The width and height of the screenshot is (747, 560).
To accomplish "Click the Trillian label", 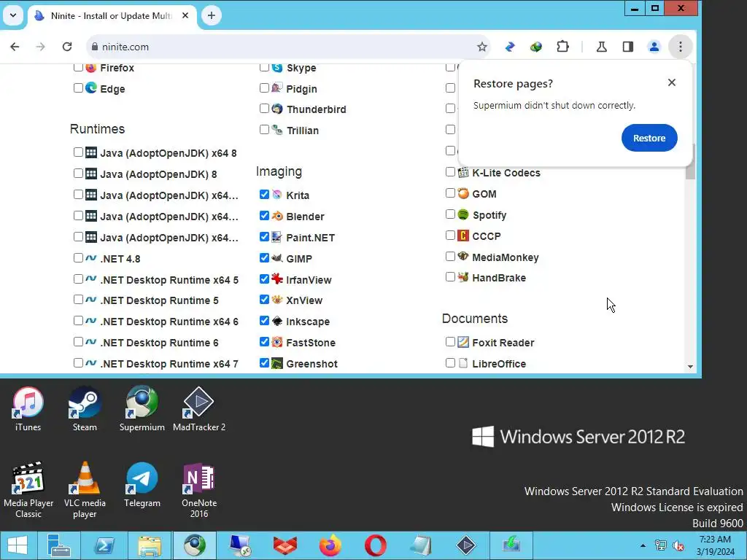I will point(303,131).
